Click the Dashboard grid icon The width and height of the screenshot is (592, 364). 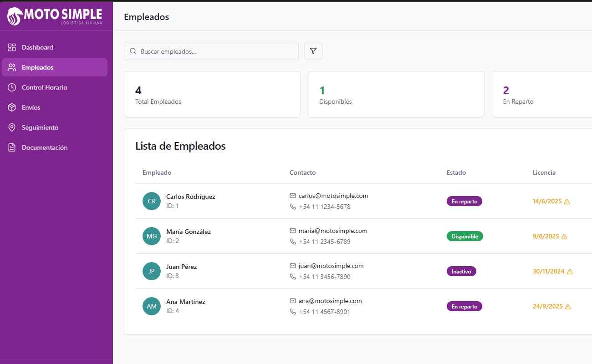point(12,47)
